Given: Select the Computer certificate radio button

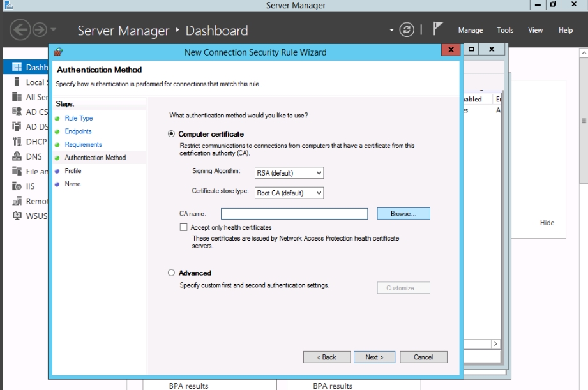Looking at the screenshot, I should [171, 134].
